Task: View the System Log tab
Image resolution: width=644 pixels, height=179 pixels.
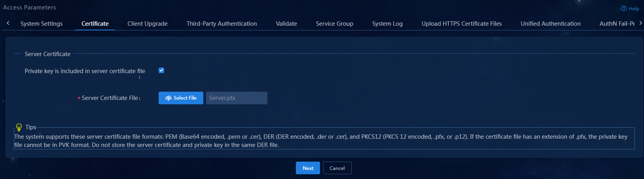Action: (387, 24)
